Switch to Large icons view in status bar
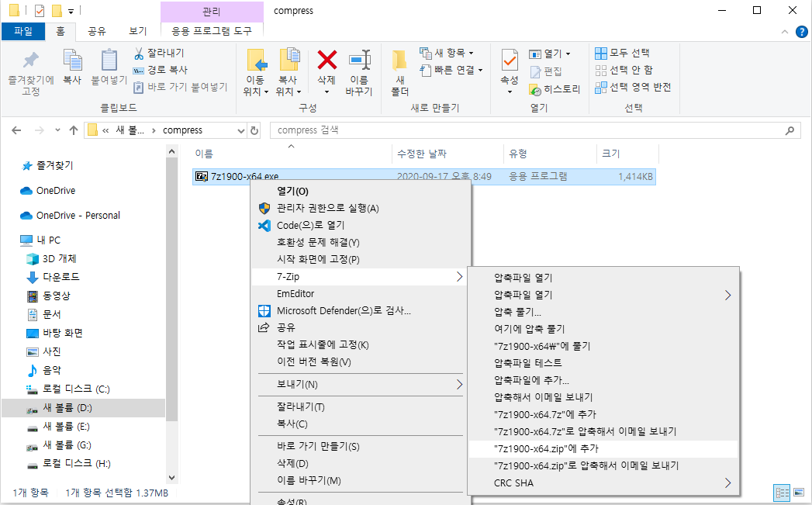This screenshot has width=812, height=505. point(800,493)
